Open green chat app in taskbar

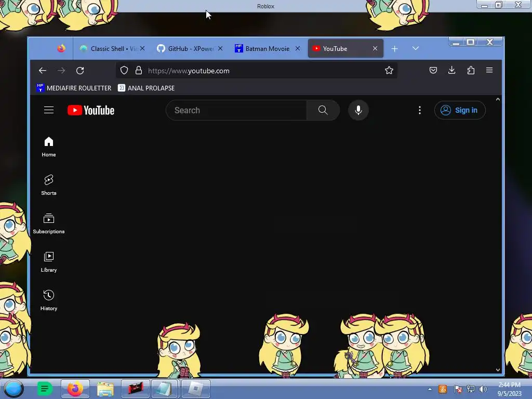point(45,389)
